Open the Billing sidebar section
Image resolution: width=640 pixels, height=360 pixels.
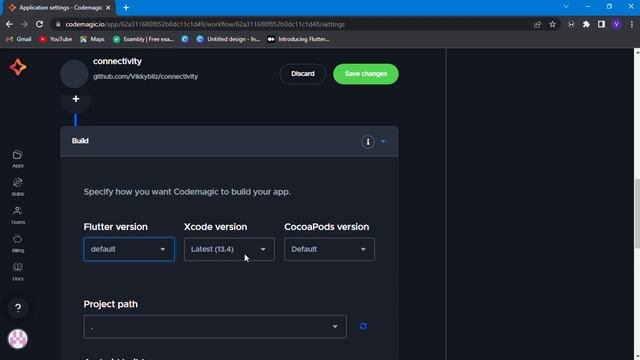pyautogui.click(x=18, y=244)
